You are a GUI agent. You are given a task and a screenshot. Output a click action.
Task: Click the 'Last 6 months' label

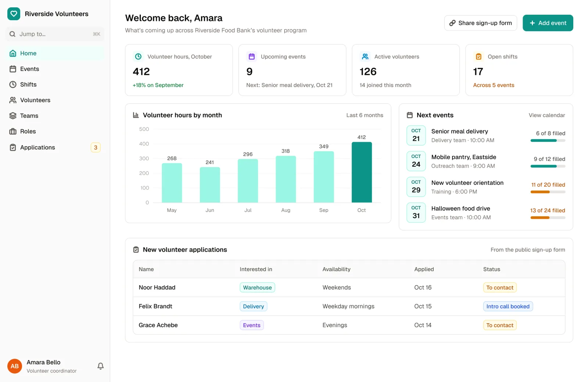[365, 115]
